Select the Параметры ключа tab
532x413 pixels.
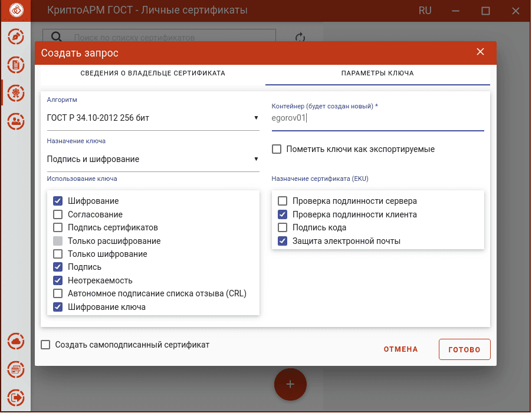(x=377, y=73)
